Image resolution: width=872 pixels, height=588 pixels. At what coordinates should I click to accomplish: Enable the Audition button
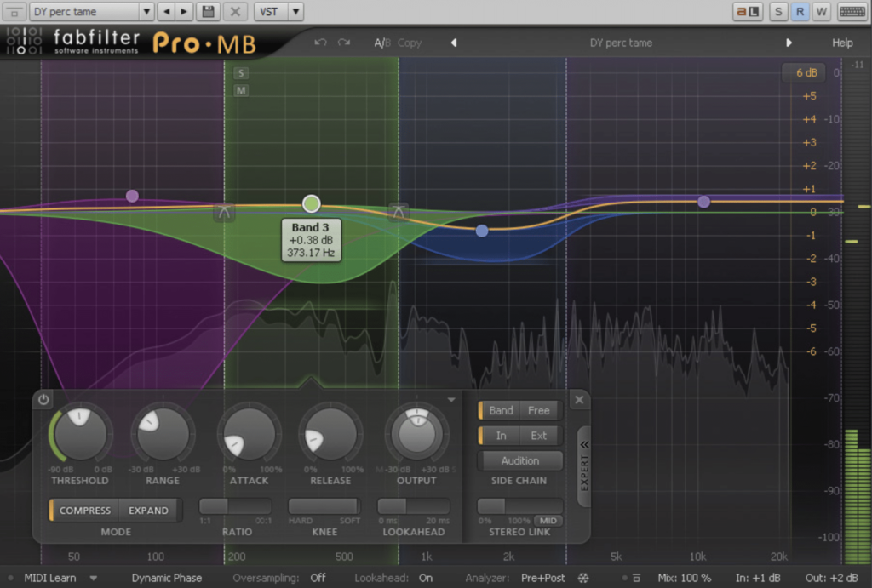coord(519,460)
